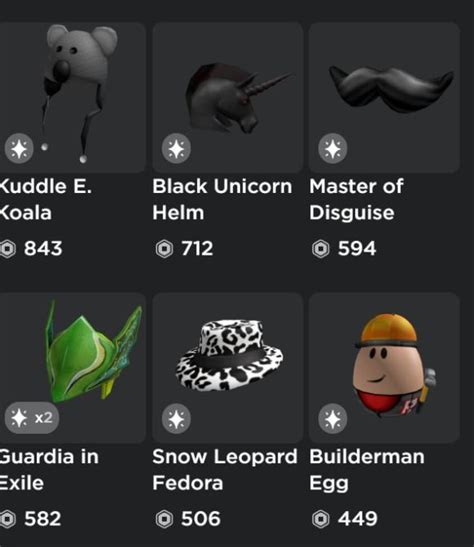Click the limited sparkle badge on Snow Leopard Fedora
This screenshot has width=474, height=547.
click(176, 419)
